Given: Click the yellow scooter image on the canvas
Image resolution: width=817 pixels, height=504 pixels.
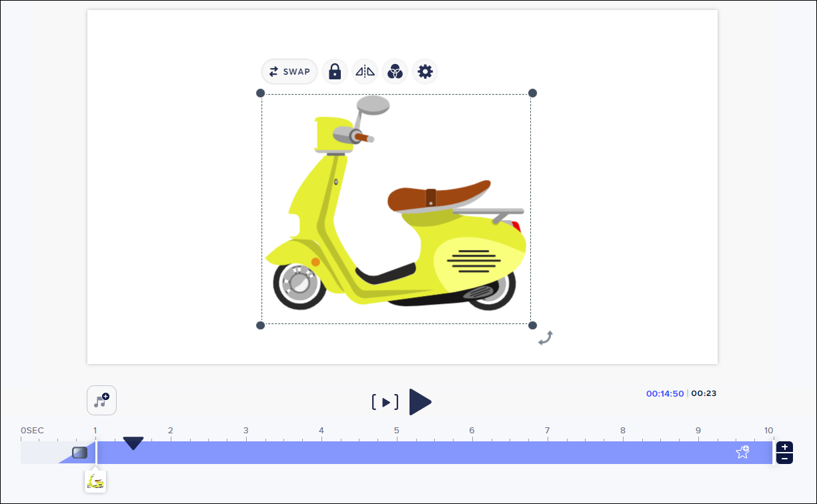Looking at the screenshot, I should [393, 220].
